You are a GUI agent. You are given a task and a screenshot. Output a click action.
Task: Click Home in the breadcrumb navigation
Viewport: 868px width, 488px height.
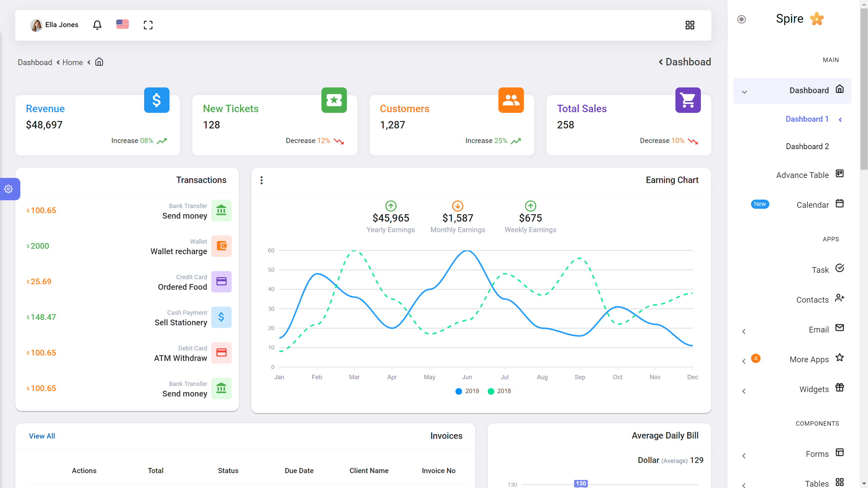pos(73,62)
